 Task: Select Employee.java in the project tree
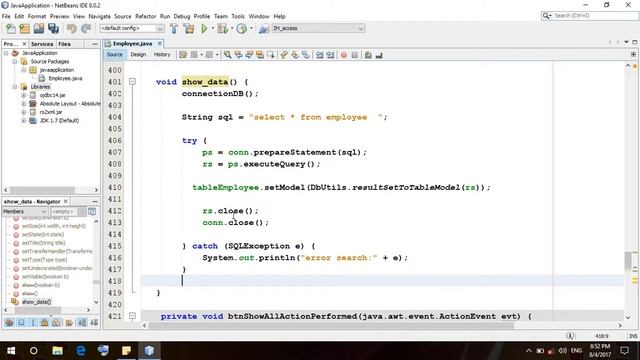click(65, 78)
